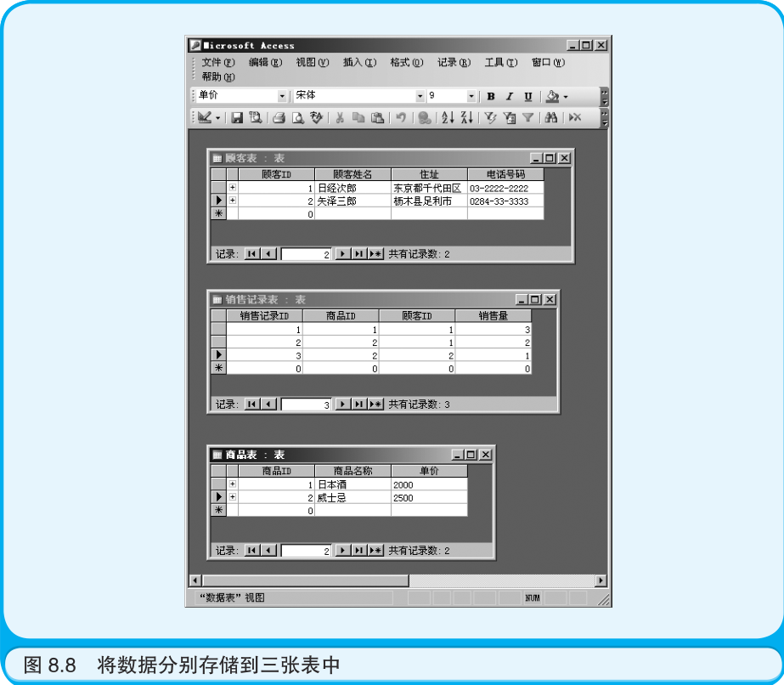The height and width of the screenshot is (685, 784).
Task: Open the 文件(F) menu
Action: point(218,63)
